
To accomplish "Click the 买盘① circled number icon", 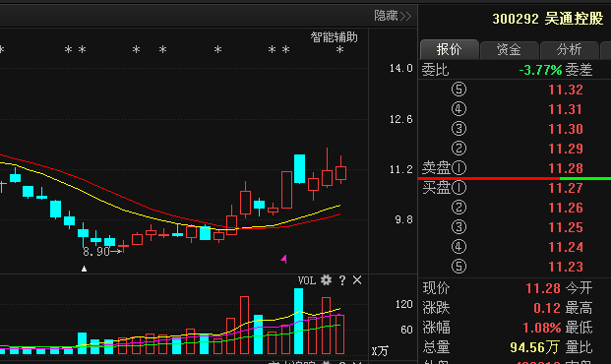I will [x=458, y=188].
